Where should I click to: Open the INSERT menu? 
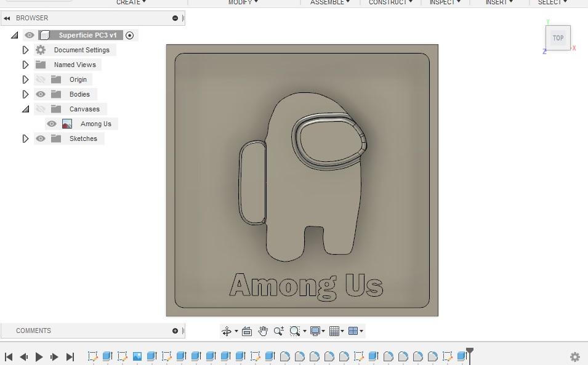[x=499, y=2]
